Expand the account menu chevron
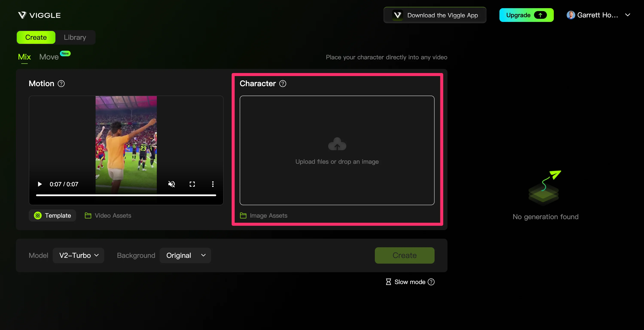The width and height of the screenshot is (644, 330). pyautogui.click(x=627, y=15)
